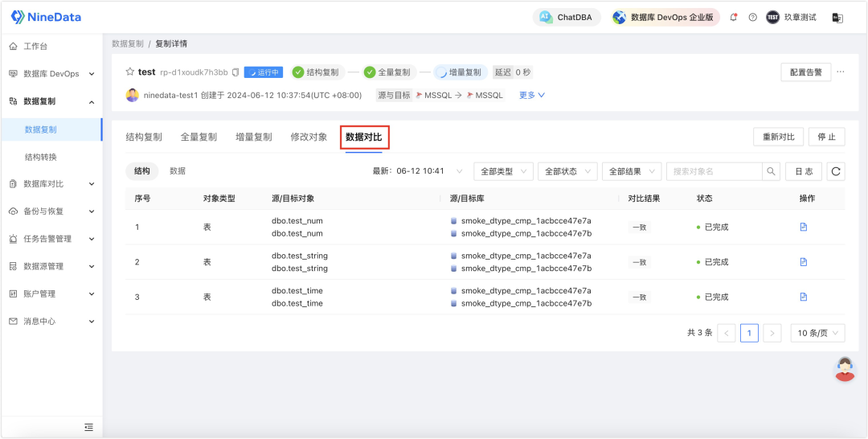Go to previous page arrow

[x=727, y=333]
